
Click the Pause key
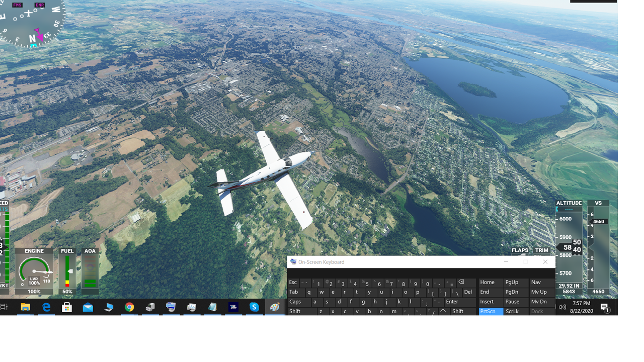coord(516,302)
